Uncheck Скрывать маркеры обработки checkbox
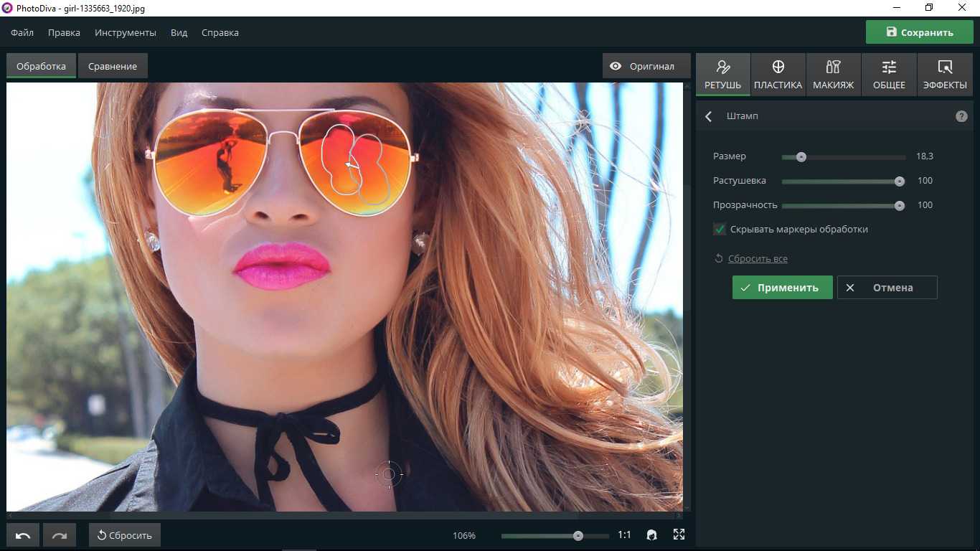980x551 pixels. pos(720,230)
